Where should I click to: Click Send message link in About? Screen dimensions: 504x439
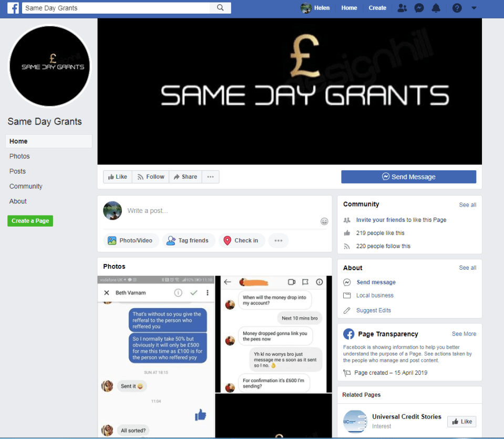point(376,282)
